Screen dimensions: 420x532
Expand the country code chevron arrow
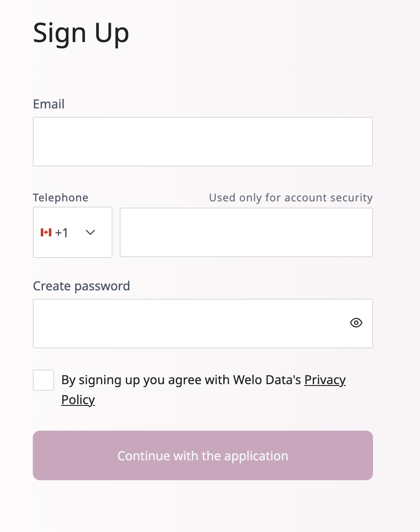click(x=90, y=232)
